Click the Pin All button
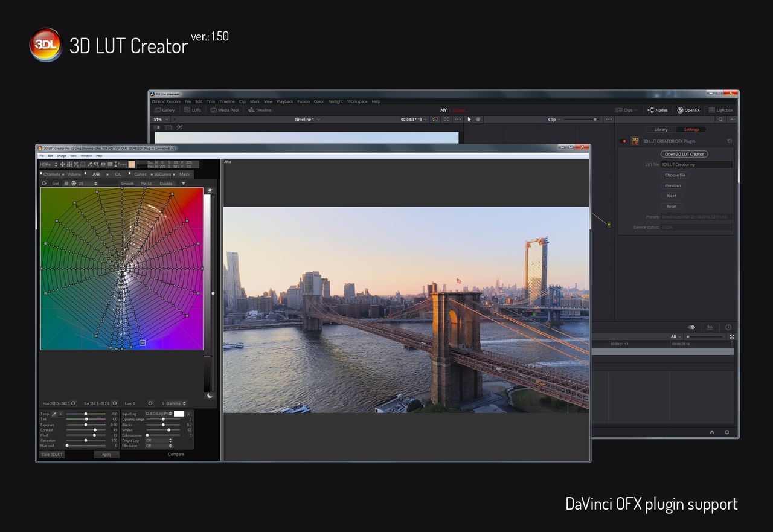The image size is (773, 532). click(x=146, y=184)
